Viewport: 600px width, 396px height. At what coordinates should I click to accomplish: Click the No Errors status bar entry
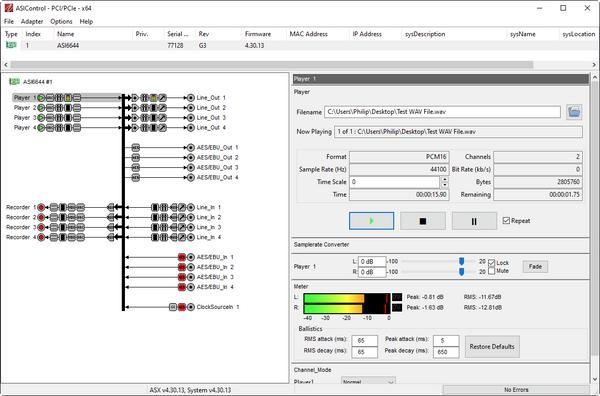(x=516, y=389)
